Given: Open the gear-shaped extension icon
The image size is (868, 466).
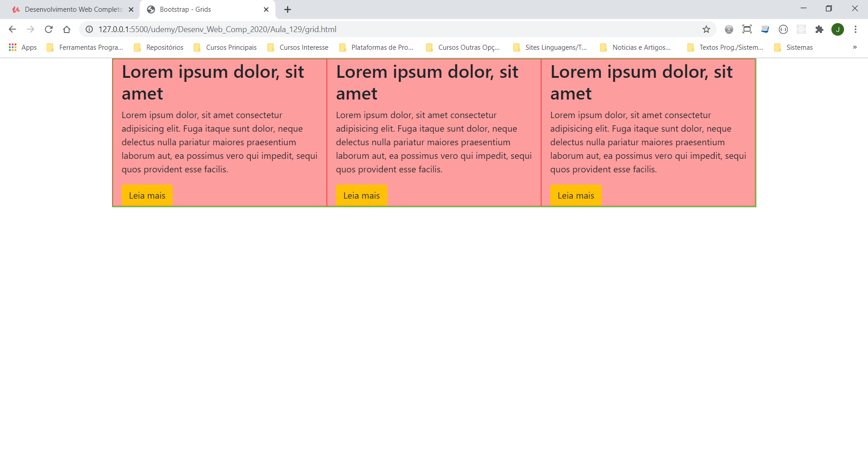Looking at the screenshot, I should click(729, 29).
